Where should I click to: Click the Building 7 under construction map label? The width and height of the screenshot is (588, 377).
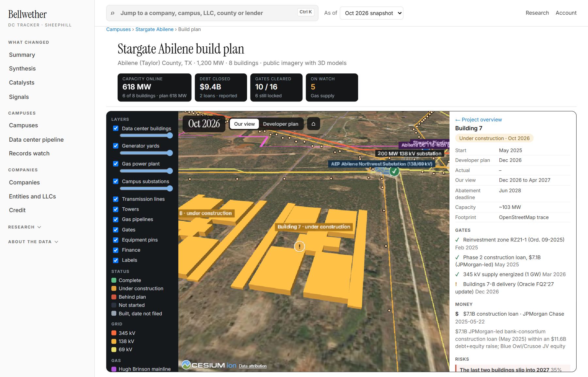tap(314, 227)
